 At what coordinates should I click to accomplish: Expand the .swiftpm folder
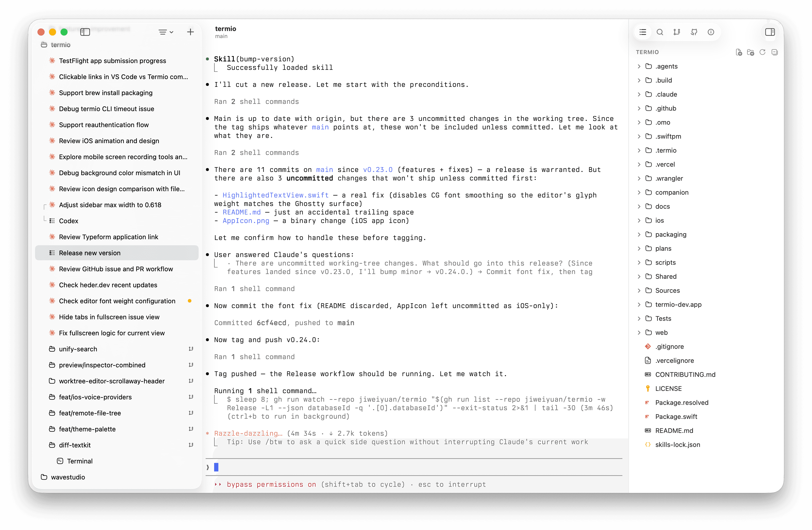pos(639,136)
